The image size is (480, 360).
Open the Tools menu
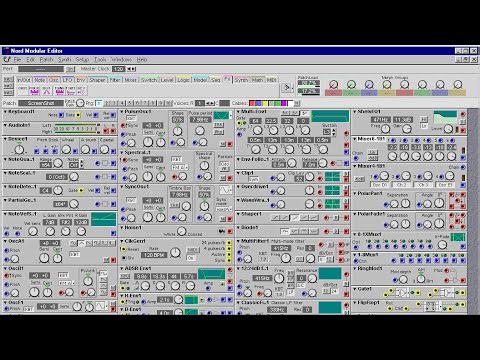coord(100,59)
